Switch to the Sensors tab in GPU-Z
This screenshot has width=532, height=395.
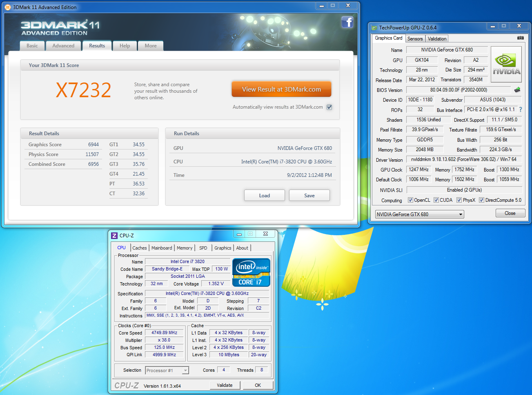(x=415, y=39)
